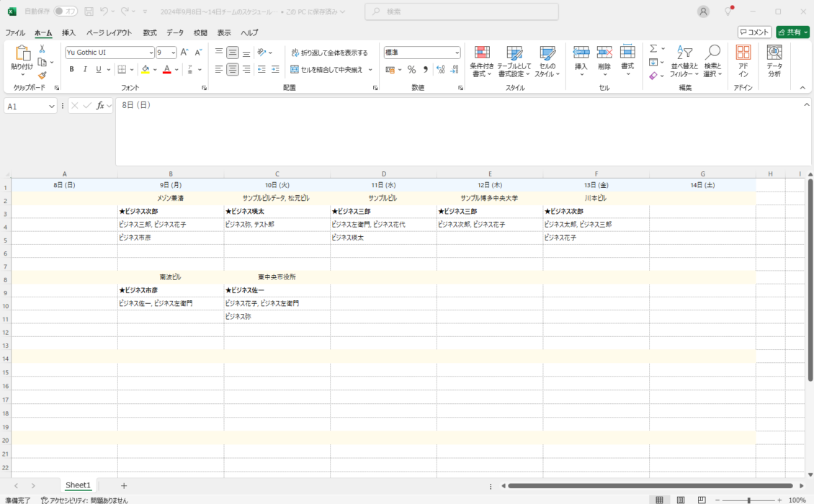Increase font size with larger A
The width and height of the screenshot is (814, 504).
click(184, 53)
